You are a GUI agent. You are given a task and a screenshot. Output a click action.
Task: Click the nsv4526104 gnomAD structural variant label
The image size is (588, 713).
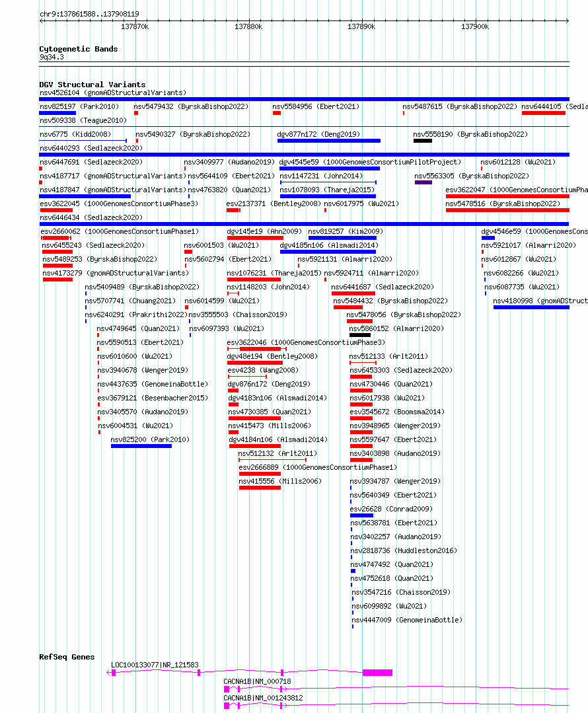click(113, 93)
